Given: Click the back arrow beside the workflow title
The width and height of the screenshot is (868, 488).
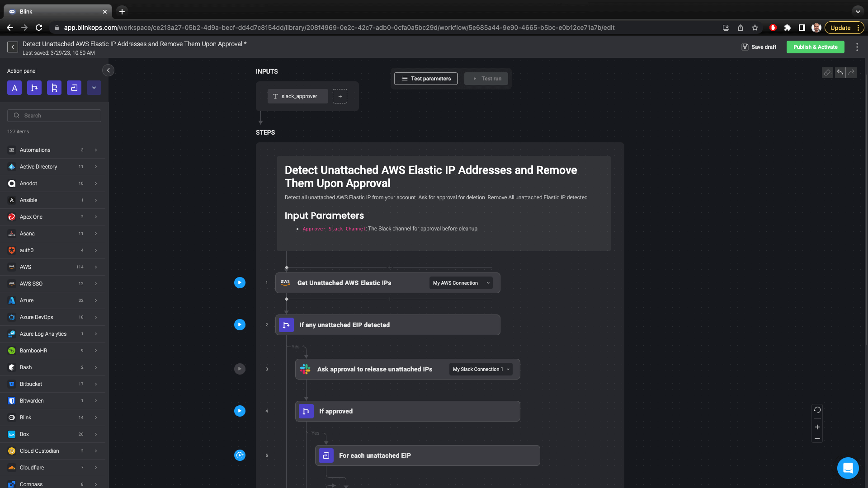Looking at the screenshot, I should tap(13, 47).
